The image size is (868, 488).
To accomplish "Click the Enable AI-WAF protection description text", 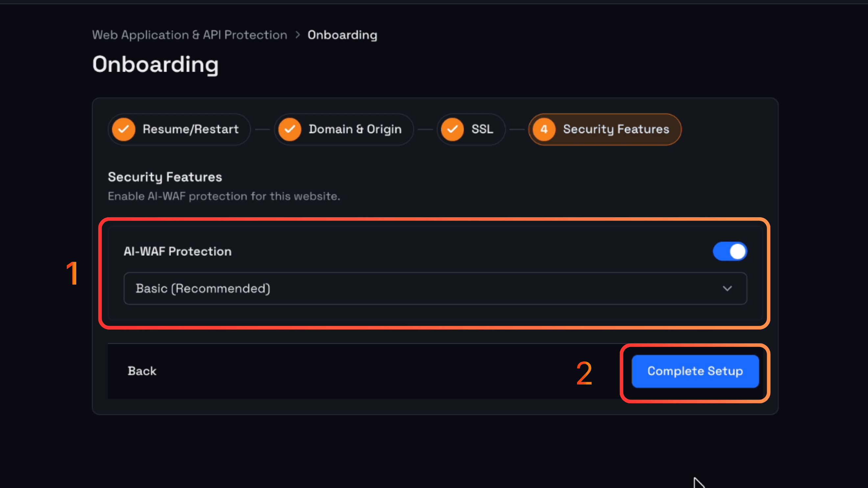I will pos(224,196).
